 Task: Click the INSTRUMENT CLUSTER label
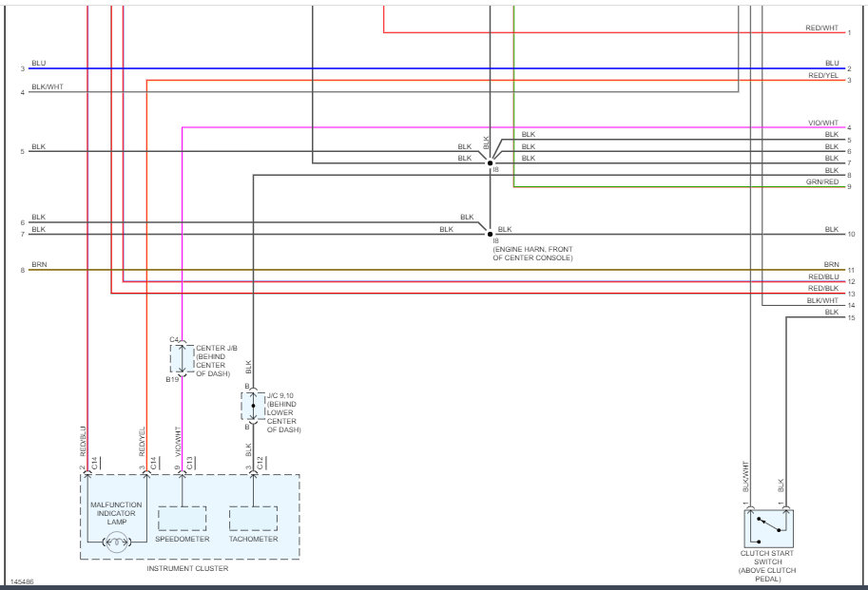187,568
